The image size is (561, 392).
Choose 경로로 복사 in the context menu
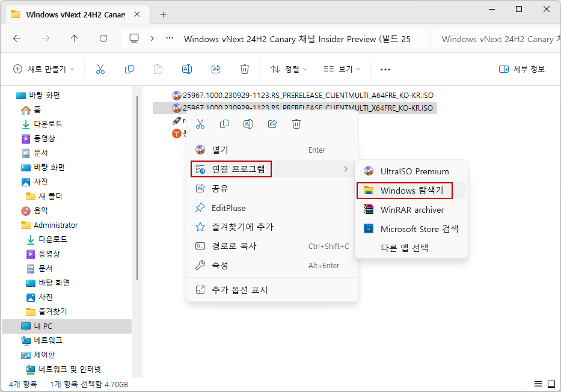point(272,246)
